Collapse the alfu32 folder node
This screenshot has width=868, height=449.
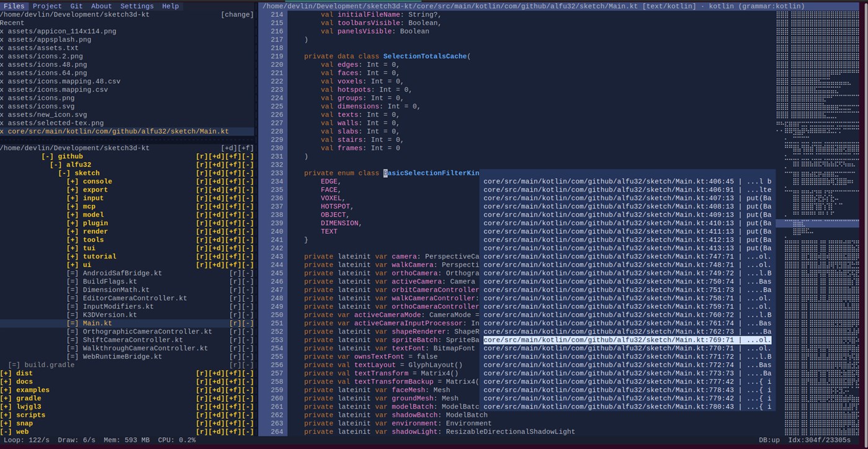(56, 165)
